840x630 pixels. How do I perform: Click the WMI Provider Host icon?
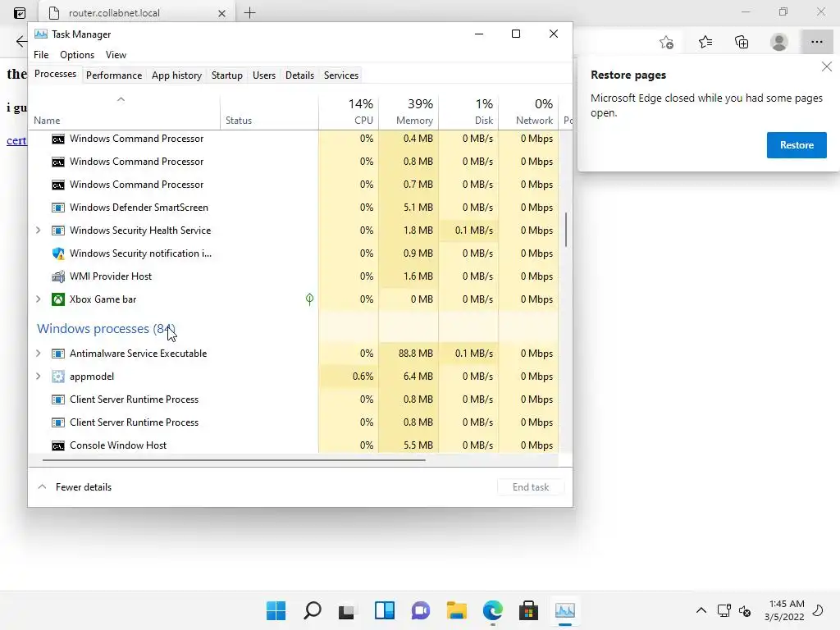pos(58,276)
